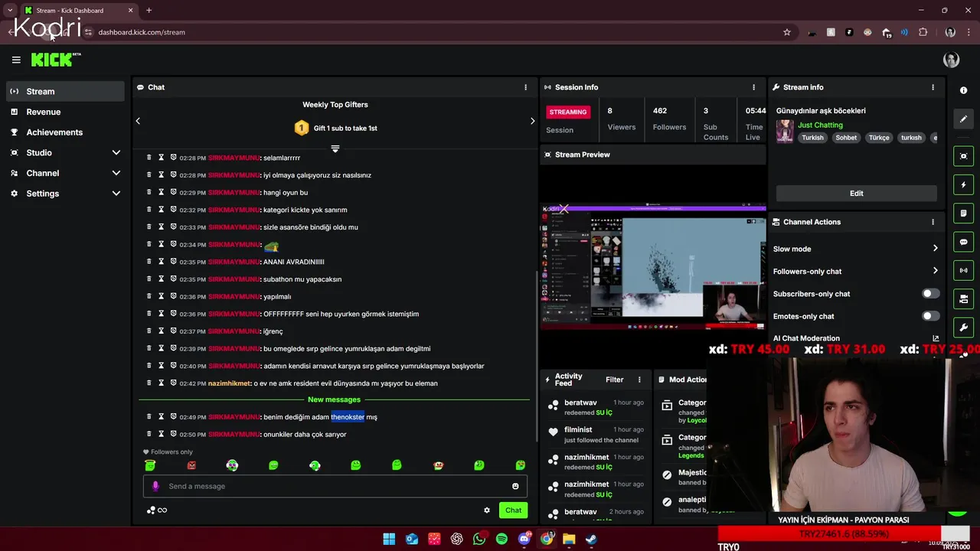Open the Activity Feed Filter dropdown
The image size is (980, 551).
pos(615,380)
